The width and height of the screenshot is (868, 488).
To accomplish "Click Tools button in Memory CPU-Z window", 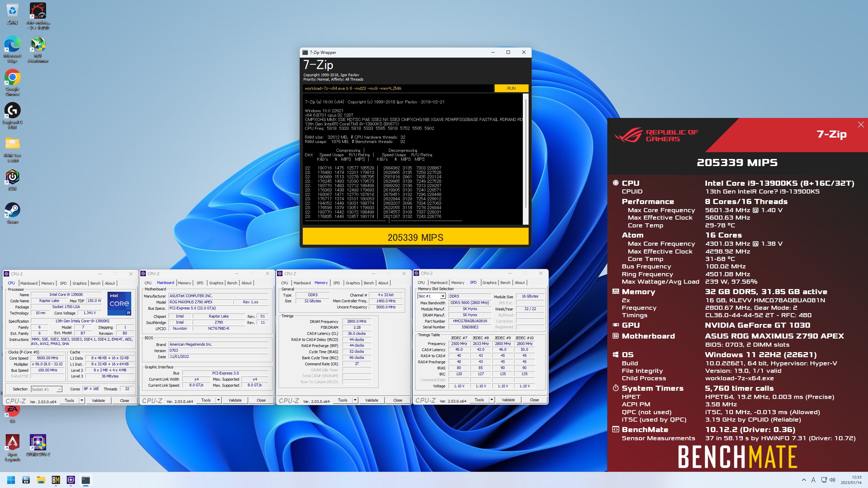I will (x=342, y=400).
